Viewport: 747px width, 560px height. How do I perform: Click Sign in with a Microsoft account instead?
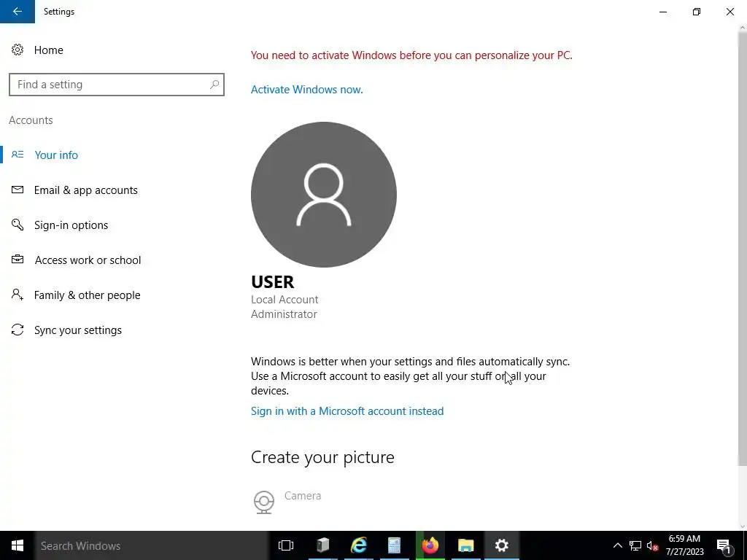click(347, 411)
